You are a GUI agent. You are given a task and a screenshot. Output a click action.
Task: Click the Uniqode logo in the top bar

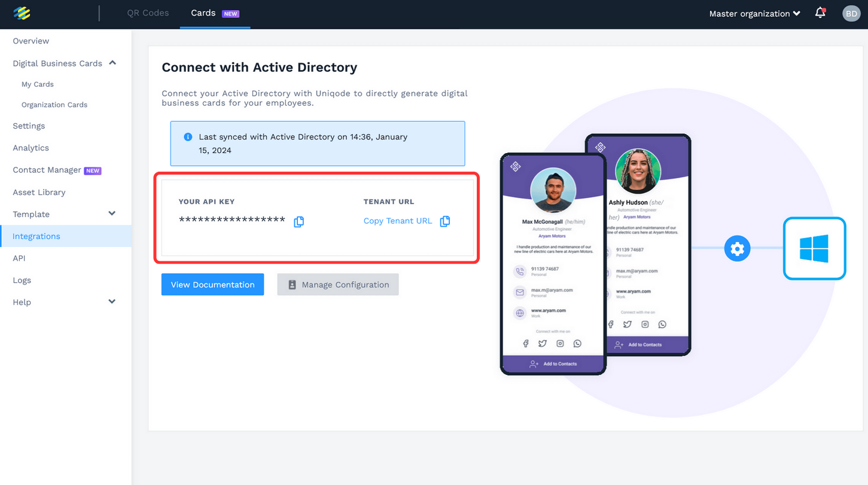click(22, 12)
